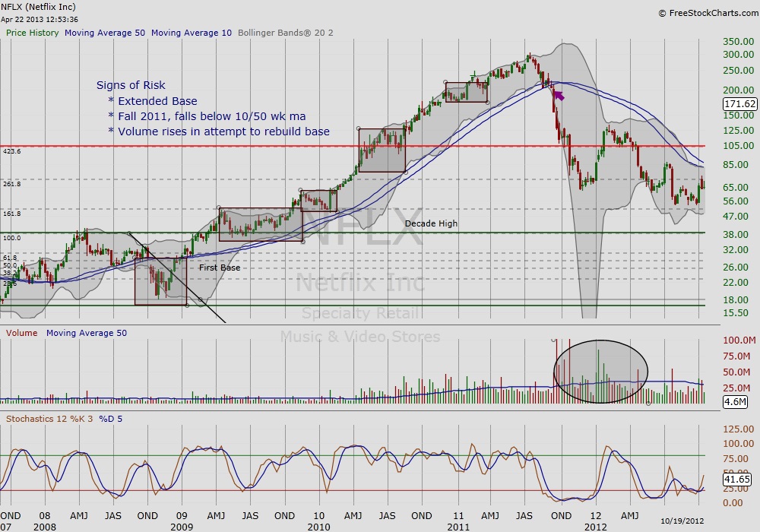Click the 2011 year label on time axis

(x=458, y=527)
